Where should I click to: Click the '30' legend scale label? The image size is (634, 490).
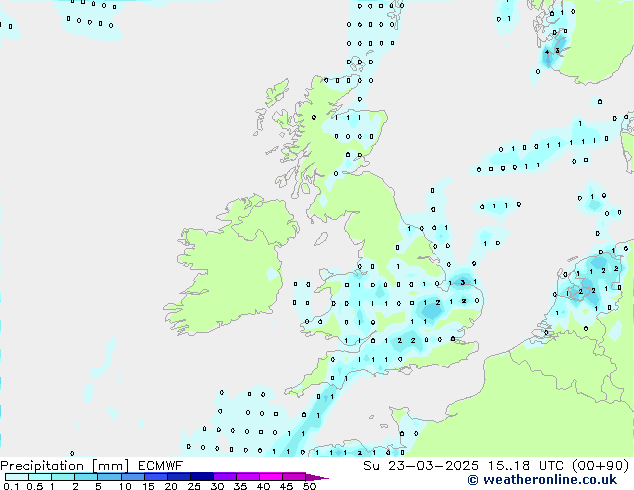coord(217,486)
